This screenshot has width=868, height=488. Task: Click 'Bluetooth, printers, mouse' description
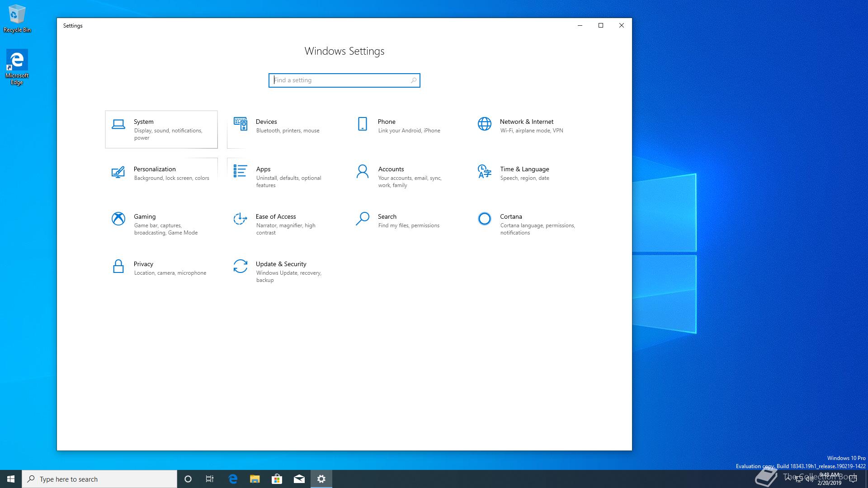(x=288, y=131)
